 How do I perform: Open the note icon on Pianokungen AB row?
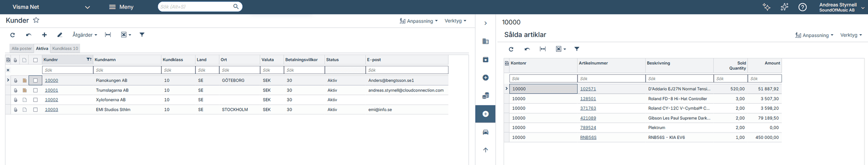24,81
